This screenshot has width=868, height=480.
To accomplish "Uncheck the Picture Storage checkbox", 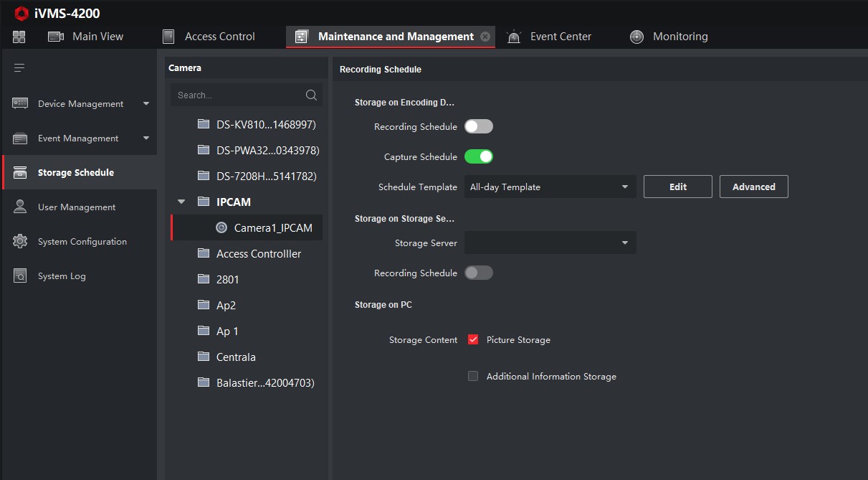I will point(473,340).
